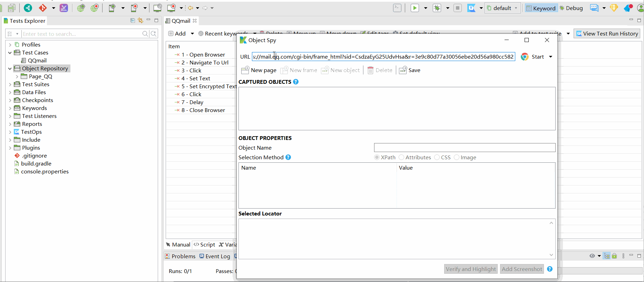Click the TestCloud blue T icon
The height and width of the screenshot is (282, 644).
tap(471, 8)
